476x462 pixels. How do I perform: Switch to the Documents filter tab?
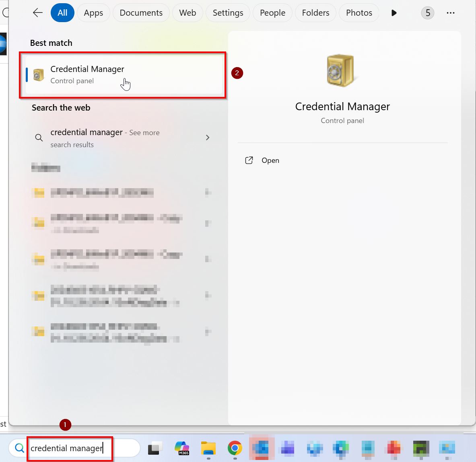point(141,13)
